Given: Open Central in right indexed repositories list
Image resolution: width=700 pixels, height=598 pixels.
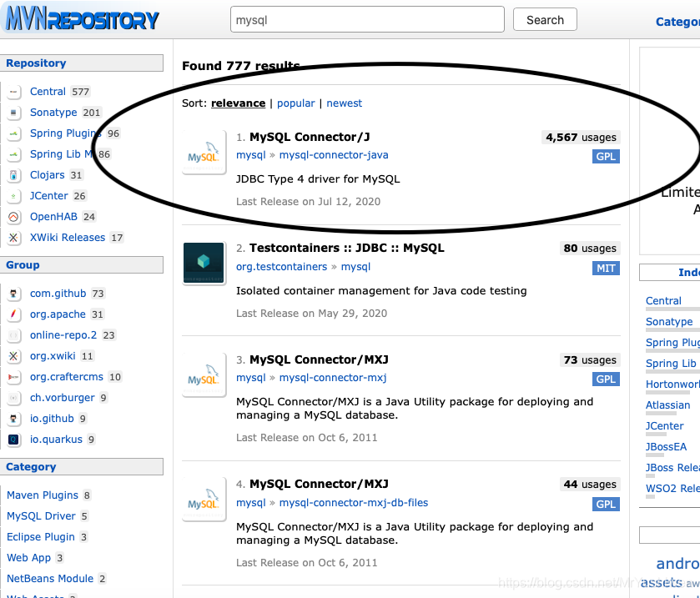Looking at the screenshot, I should [x=663, y=301].
